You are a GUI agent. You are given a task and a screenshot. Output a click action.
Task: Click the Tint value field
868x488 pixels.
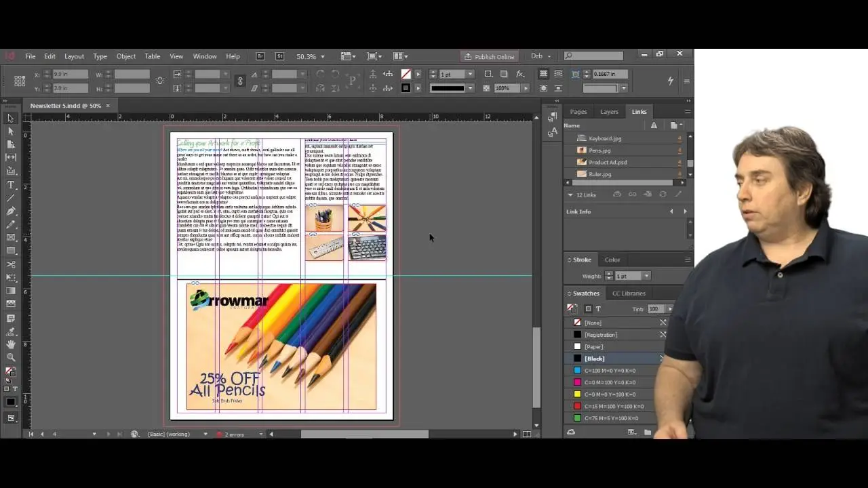(656, 309)
